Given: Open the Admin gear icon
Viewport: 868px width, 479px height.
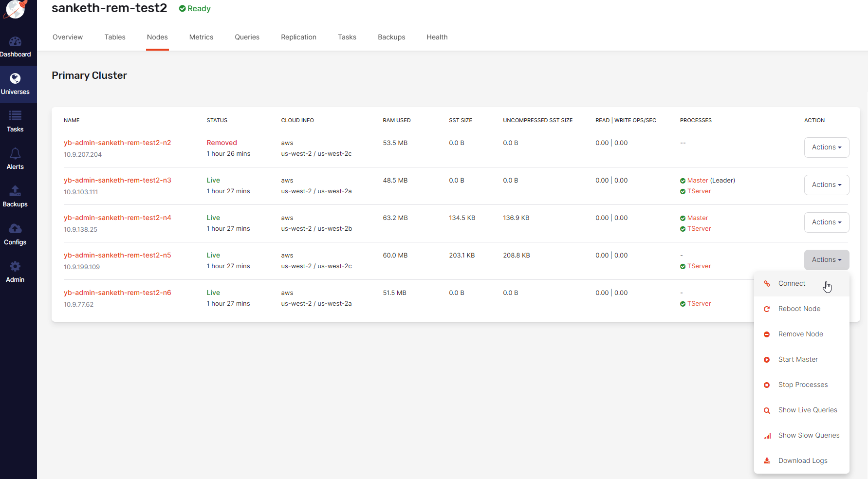Looking at the screenshot, I should pos(15,267).
